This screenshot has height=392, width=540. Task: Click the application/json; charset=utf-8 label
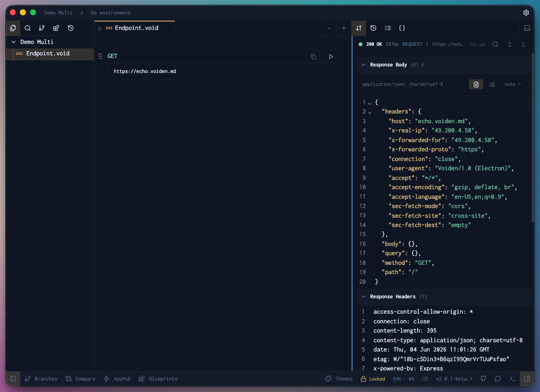[x=403, y=84]
